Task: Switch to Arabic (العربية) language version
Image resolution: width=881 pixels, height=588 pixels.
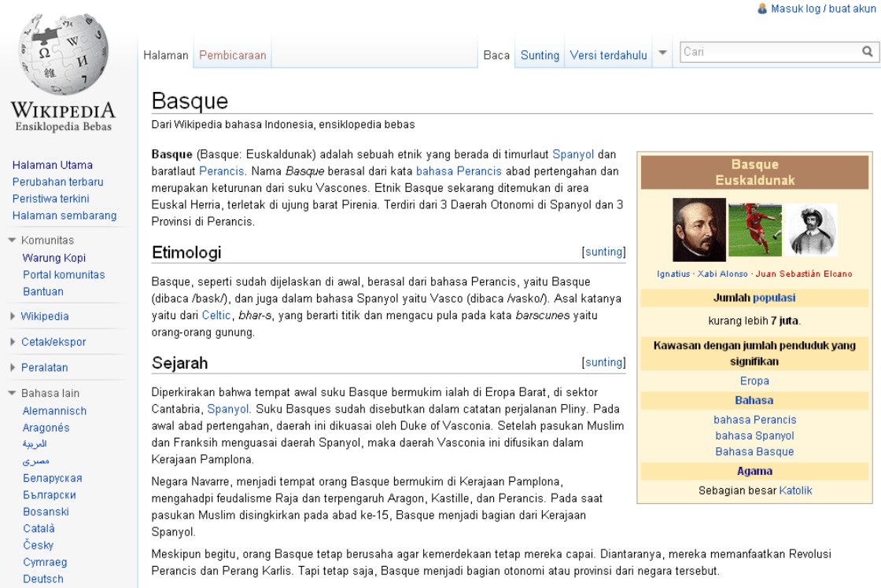Action: coord(35,444)
